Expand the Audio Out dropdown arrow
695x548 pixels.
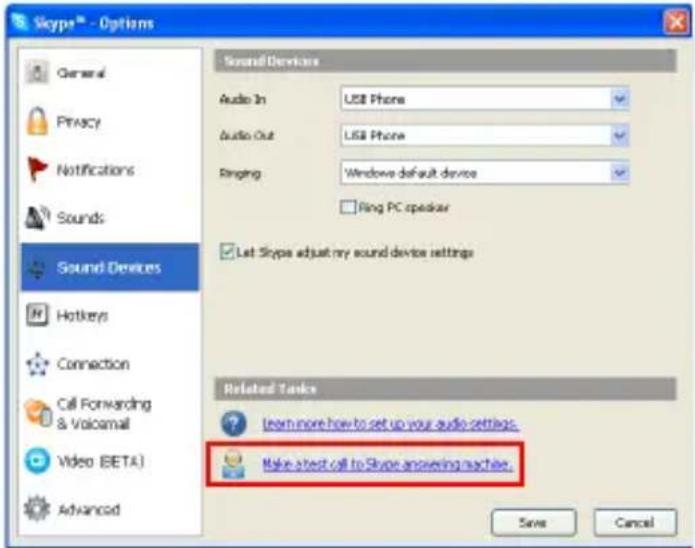(620, 136)
